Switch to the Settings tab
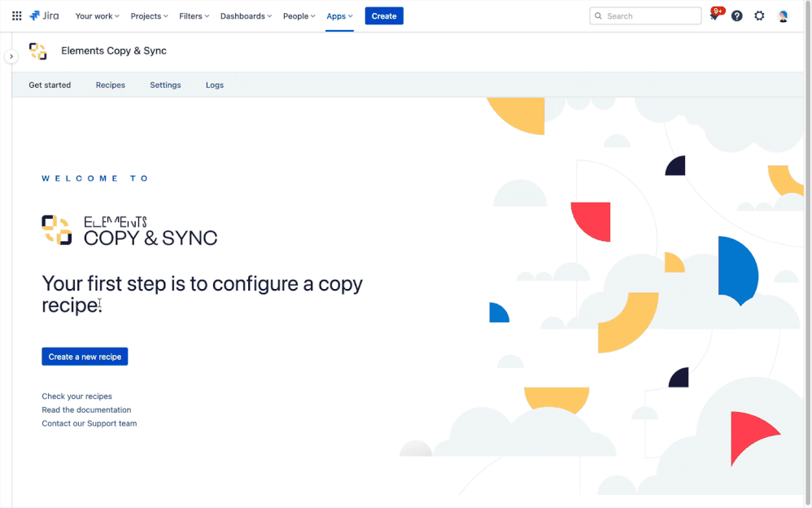Viewport: 812px width, 508px height. [x=165, y=85]
